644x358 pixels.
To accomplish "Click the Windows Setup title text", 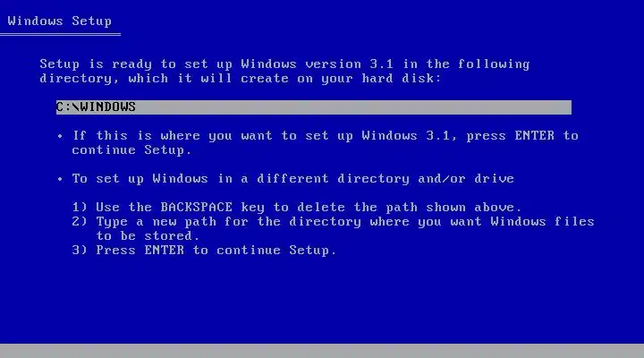I will 60,21.
